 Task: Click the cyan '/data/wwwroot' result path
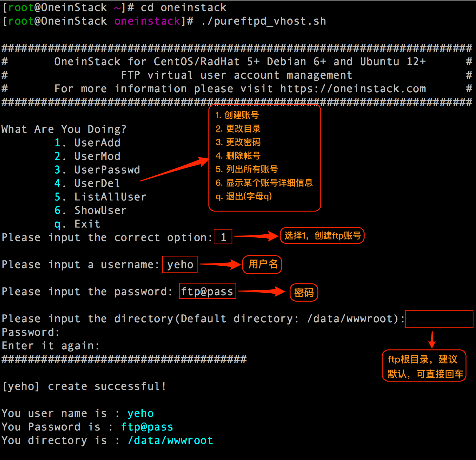(x=170, y=441)
